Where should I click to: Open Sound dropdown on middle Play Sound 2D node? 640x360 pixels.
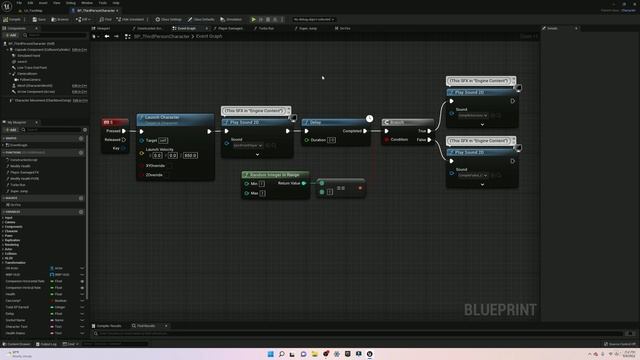click(x=248, y=145)
